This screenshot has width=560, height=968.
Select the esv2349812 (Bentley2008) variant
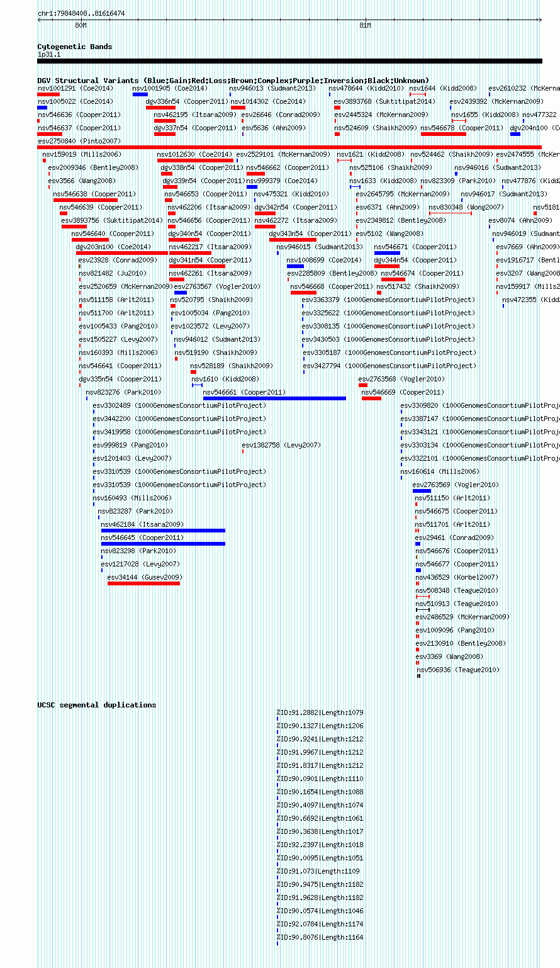(401, 220)
